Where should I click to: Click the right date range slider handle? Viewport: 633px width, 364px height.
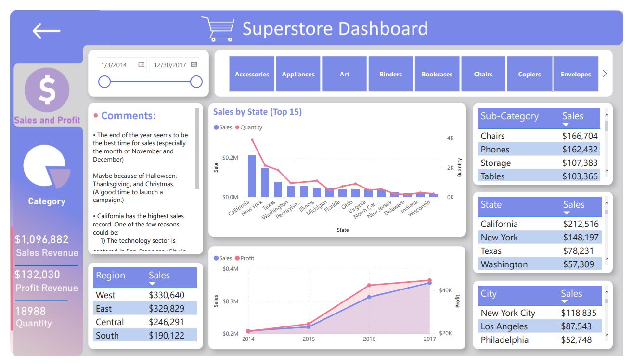[196, 82]
